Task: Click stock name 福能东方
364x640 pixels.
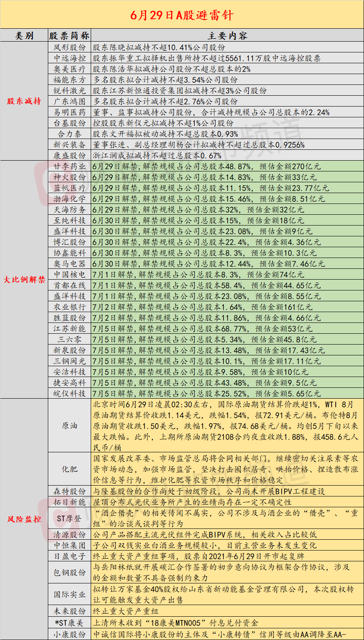Action: tap(69, 80)
